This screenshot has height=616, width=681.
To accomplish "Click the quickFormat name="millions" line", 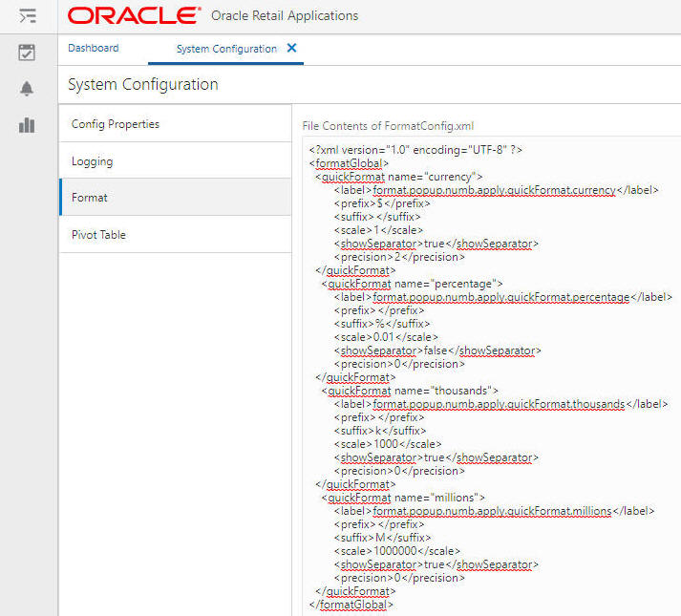I will click(x=403, y=498).
